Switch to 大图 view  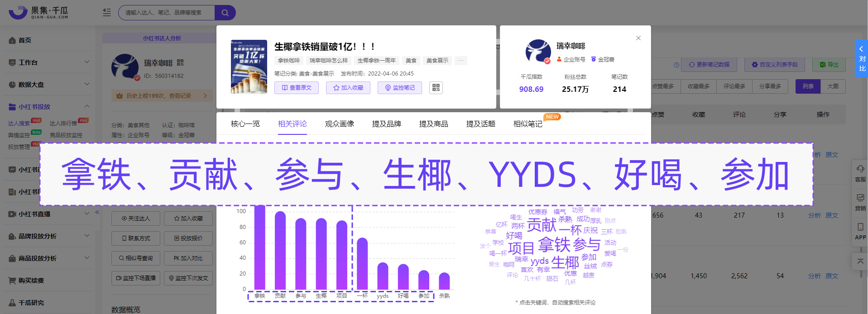[833, 86]
